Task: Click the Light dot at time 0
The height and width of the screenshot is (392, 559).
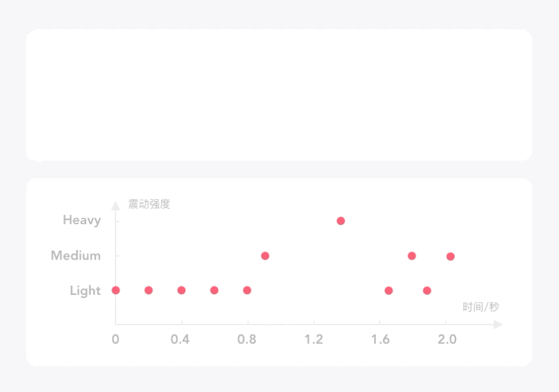Action: tap(116, 290)
